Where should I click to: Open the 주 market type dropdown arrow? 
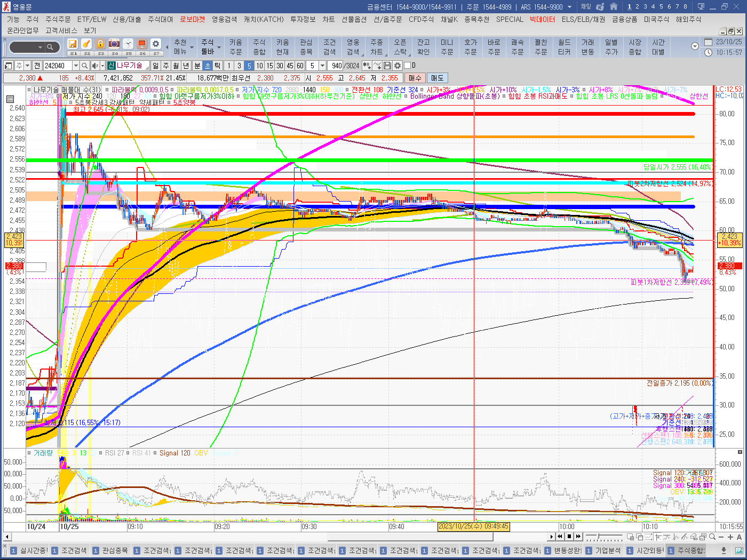pyautogui.click(x=28, y=66)
